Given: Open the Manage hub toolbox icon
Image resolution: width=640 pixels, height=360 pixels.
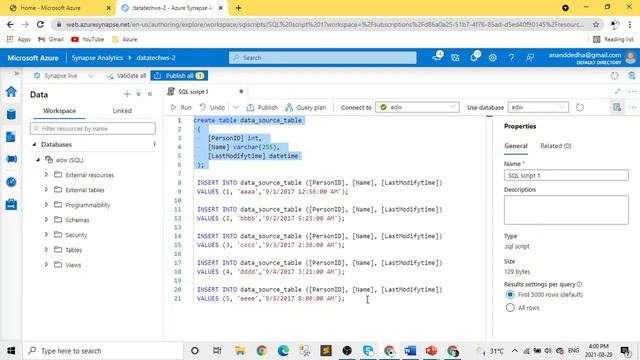Looking at the screenshot, I should pos(11,204).
